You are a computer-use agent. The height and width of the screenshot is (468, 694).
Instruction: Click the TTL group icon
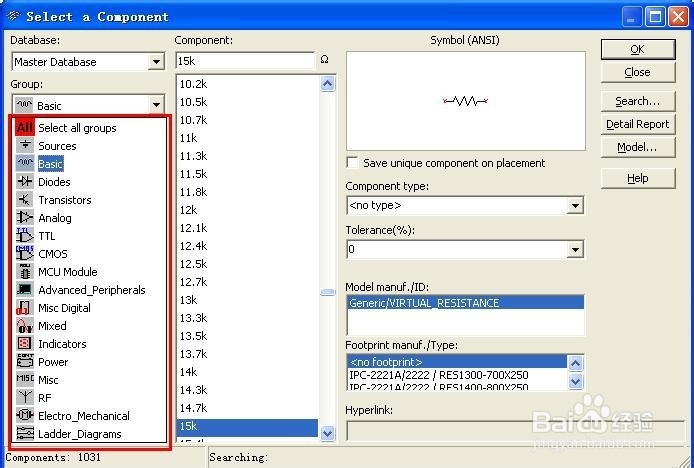click(25, 236)
